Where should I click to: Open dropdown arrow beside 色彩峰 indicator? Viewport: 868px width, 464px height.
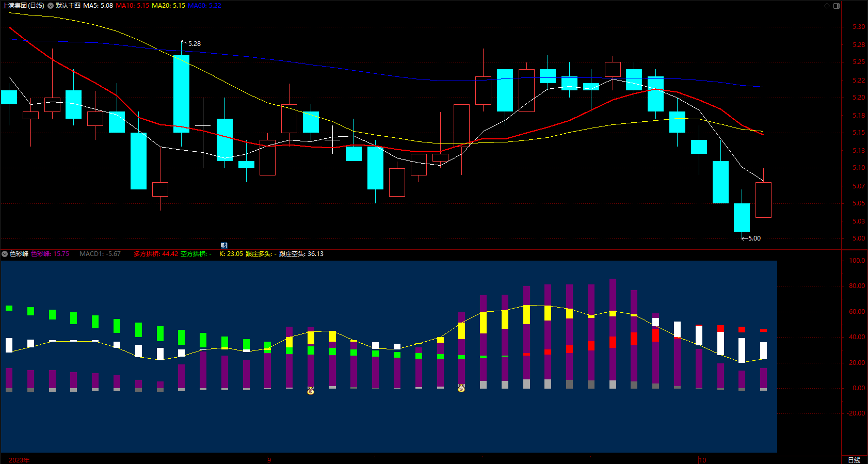coord(5,254)
